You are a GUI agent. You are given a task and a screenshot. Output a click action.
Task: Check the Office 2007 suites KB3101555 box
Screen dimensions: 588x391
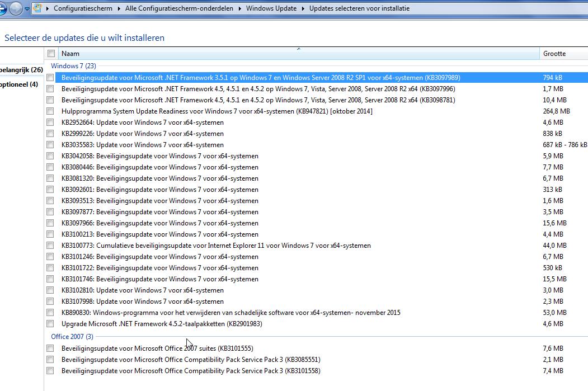click(50, 348)
